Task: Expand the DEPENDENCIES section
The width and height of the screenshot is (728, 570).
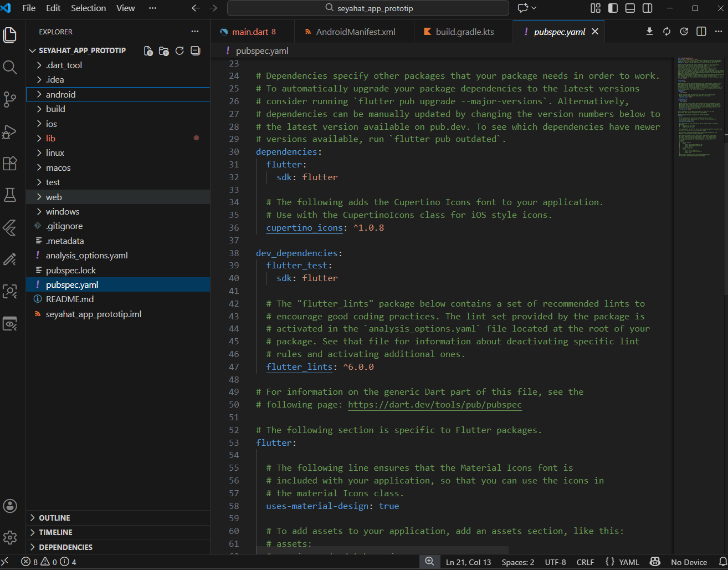Action: tap(118, 547)
